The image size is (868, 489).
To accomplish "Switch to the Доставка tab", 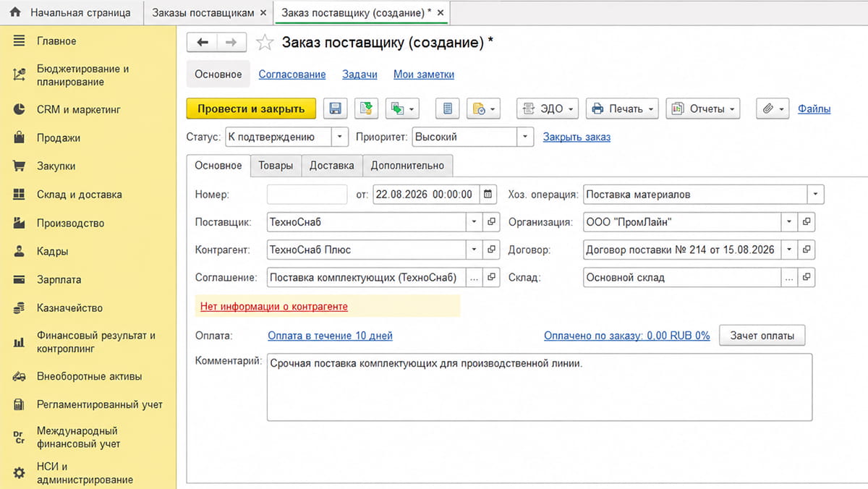I will (332, 166).
